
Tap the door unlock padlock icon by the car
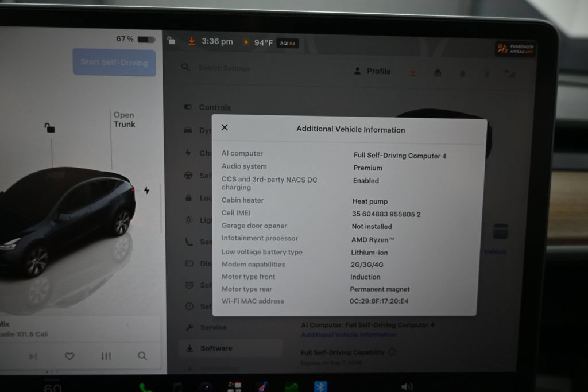49,128
